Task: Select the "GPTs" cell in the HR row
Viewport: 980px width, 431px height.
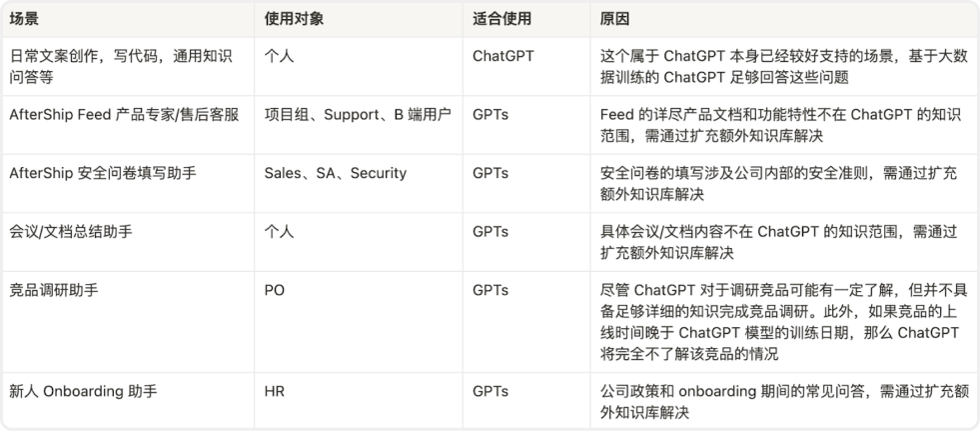Action: 490,391
